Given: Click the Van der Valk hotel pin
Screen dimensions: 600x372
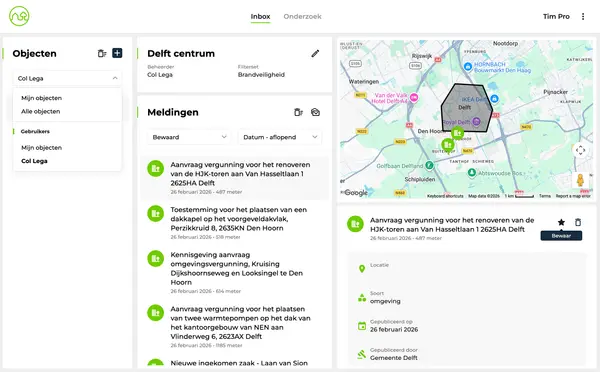Looking at the screenshot, I should pyautogui.click(x=414, y=98).
